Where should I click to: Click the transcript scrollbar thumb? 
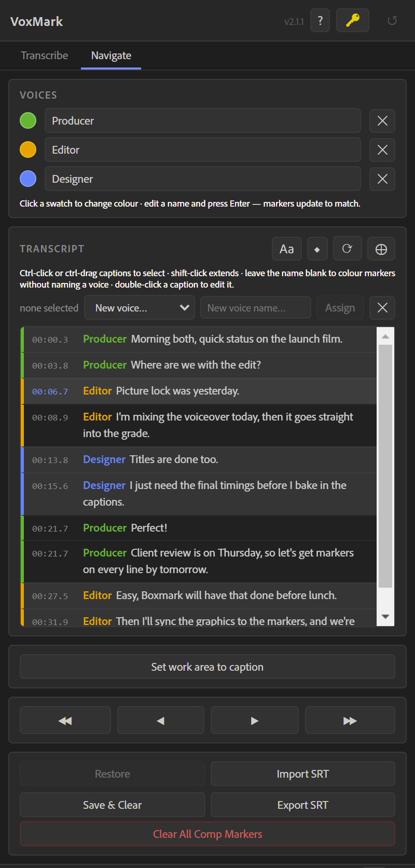385,466
